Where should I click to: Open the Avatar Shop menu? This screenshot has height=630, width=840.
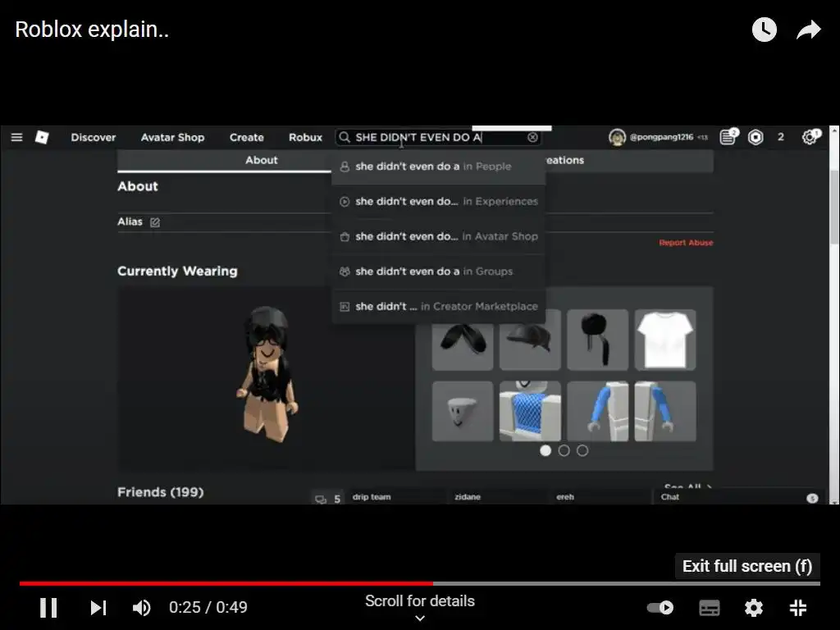(x=172, y=137)
